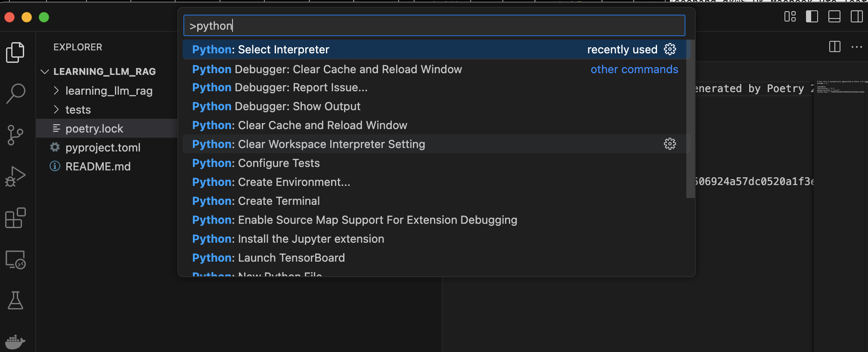Run Python: Enable Source Map Support command
Viewport: 868px width, 352px height.
[x=434, y=220]
